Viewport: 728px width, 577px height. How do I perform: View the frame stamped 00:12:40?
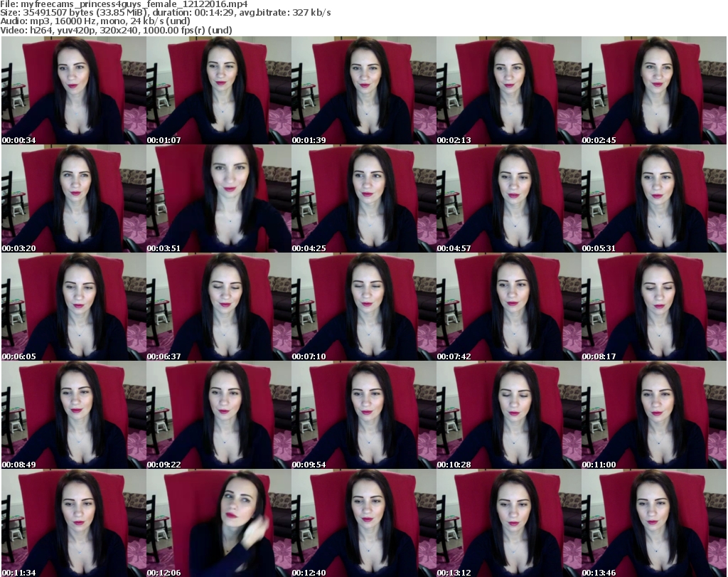(363, 523)
